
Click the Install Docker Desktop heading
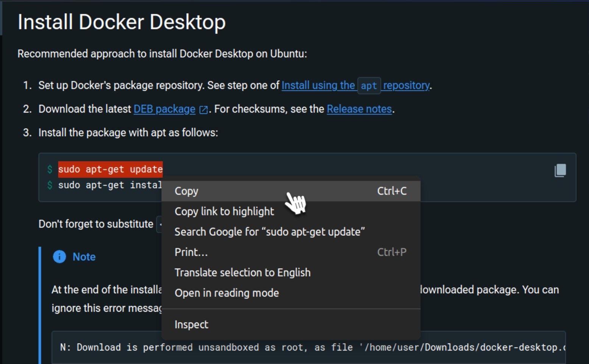(x=122, y=22)
